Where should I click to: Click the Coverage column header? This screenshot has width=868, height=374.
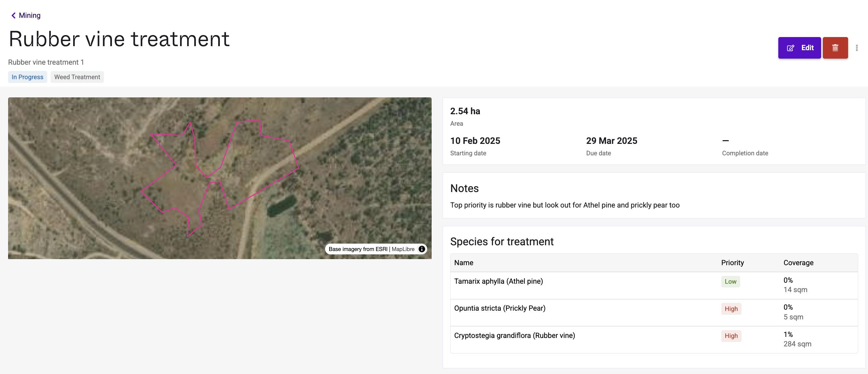798,263
